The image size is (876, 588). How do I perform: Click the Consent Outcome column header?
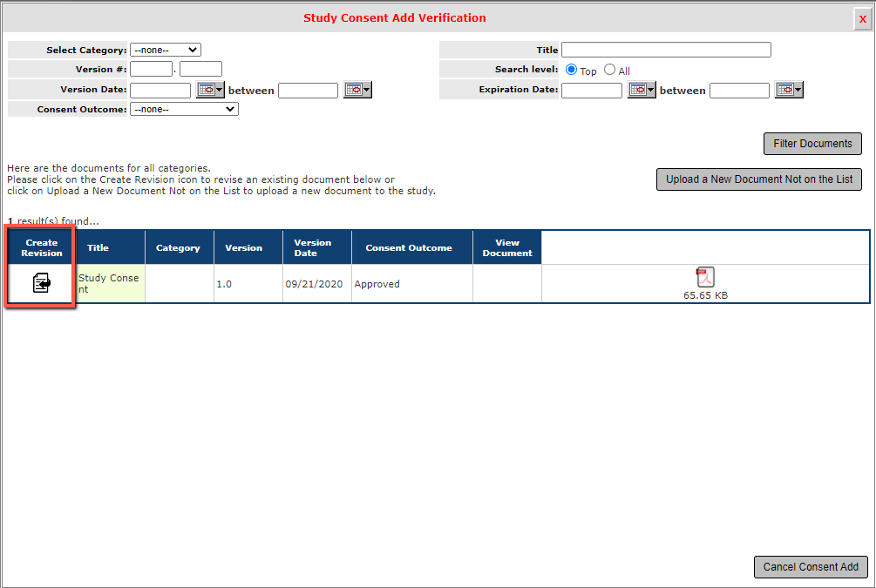click(411, 247)
